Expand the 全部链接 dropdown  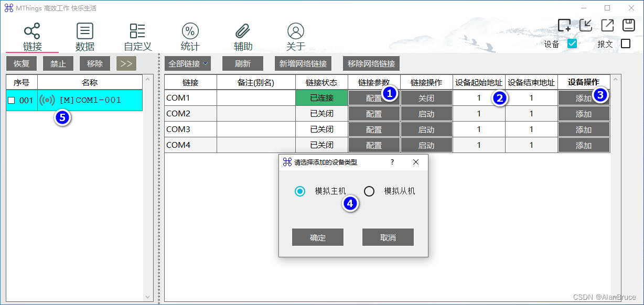pyautogui.click(x=187, y=64)
